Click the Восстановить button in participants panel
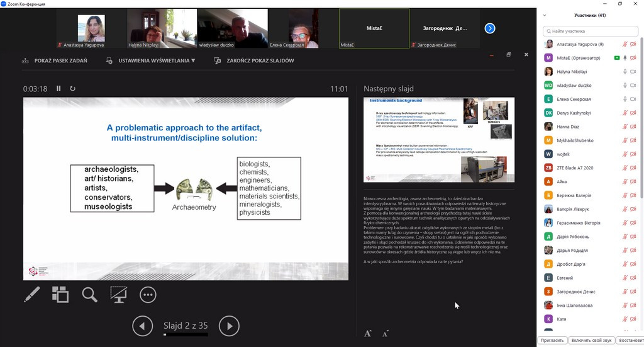 pyautogui.click(x=630, y=341)
